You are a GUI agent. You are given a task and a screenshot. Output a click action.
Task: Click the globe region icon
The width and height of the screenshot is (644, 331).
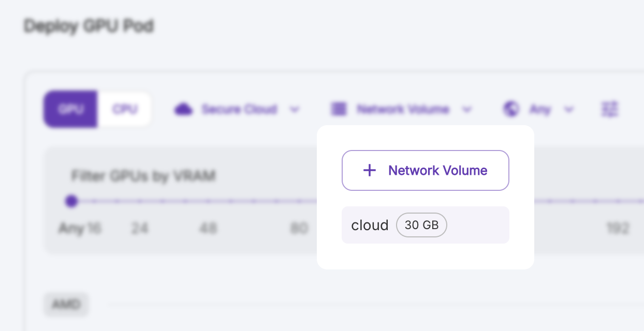[x=511, y=109]
